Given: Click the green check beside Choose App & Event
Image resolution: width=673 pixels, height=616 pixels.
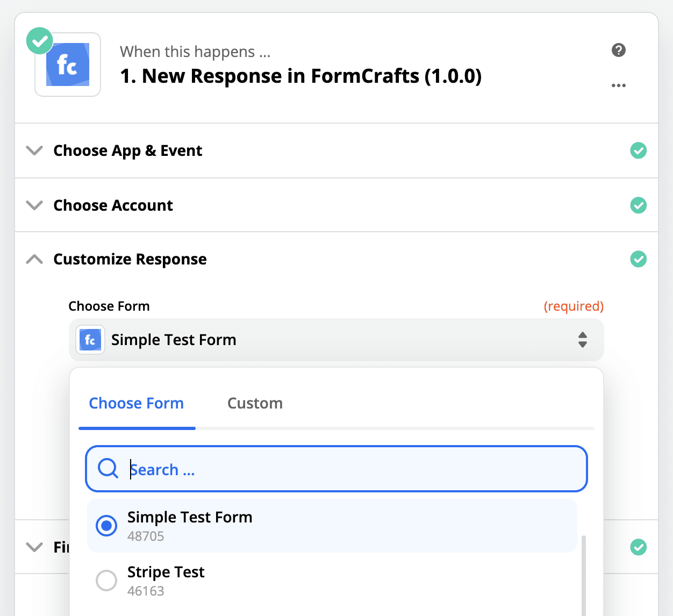Looking at the screenshot, I should pyautogui.click(x=639, y=151).
